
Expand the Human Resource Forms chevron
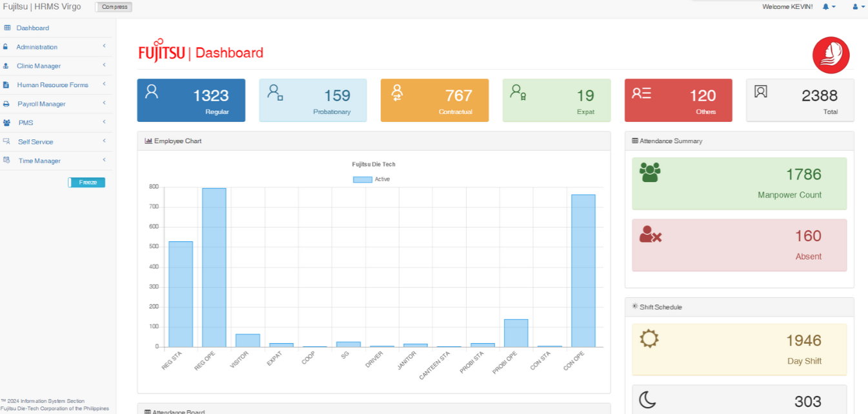click(104, 84)
